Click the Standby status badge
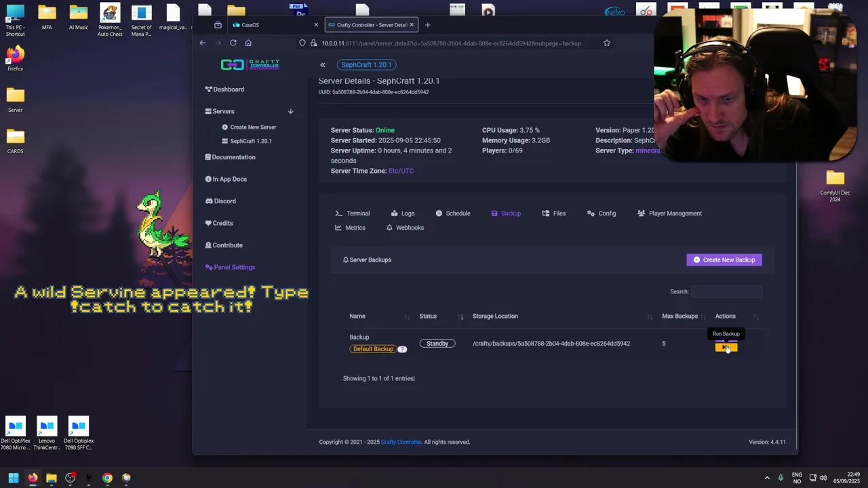This screenshot has height=488, width=868. coord(437,344)
